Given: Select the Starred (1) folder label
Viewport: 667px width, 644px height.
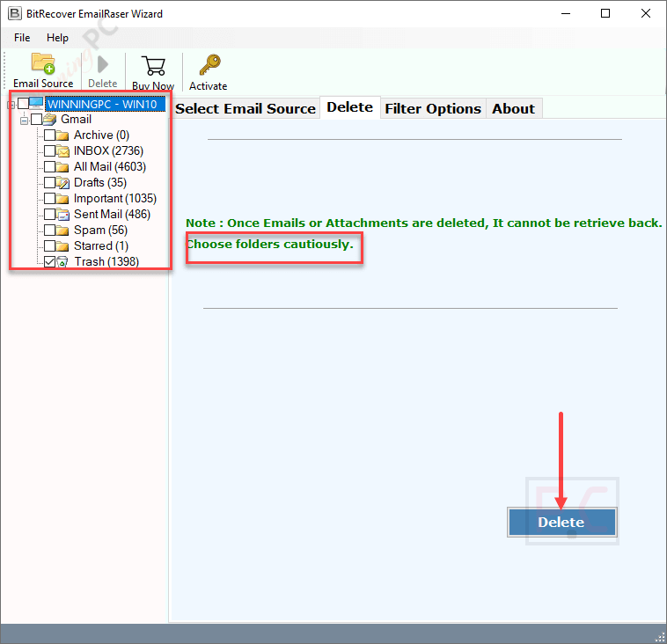Looking at the screenshot, I should 101,245.
